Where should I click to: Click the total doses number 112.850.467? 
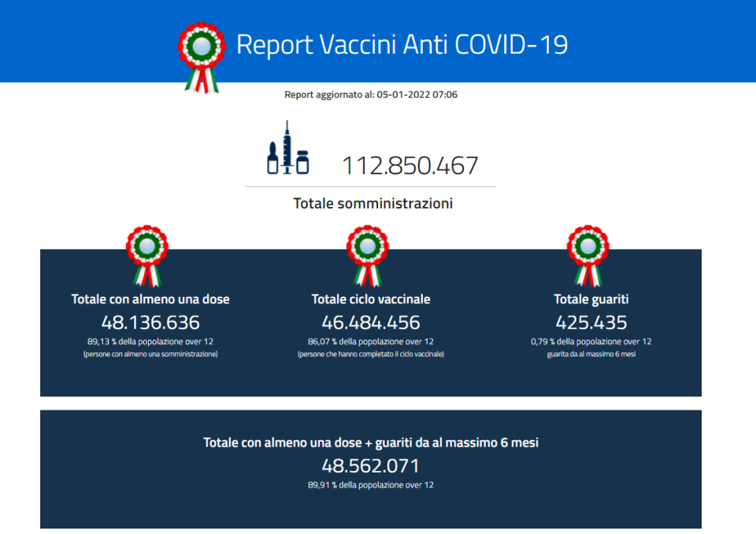pyautogui.click(x=409, y=166)
